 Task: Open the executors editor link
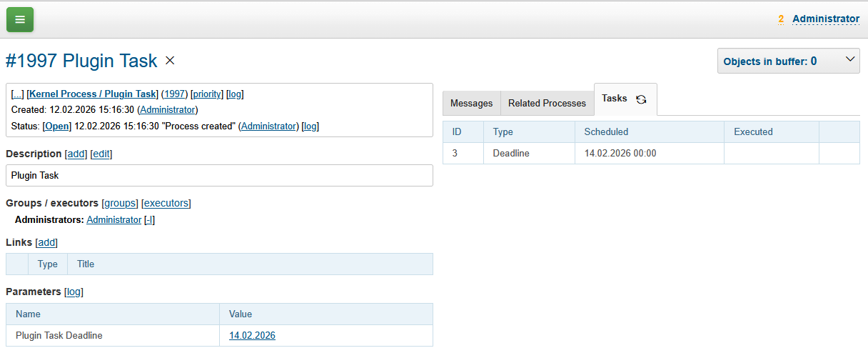166,204
